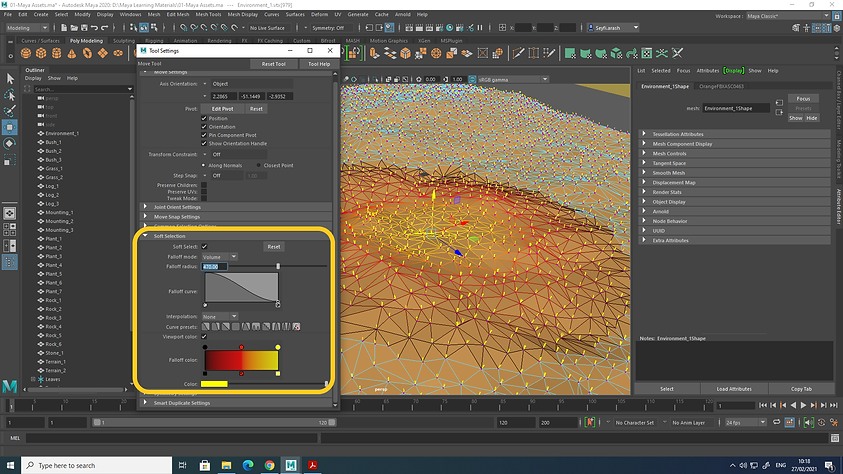Select Environment_1 in the Outliner
Screen dimensions: 843x474
62,133
